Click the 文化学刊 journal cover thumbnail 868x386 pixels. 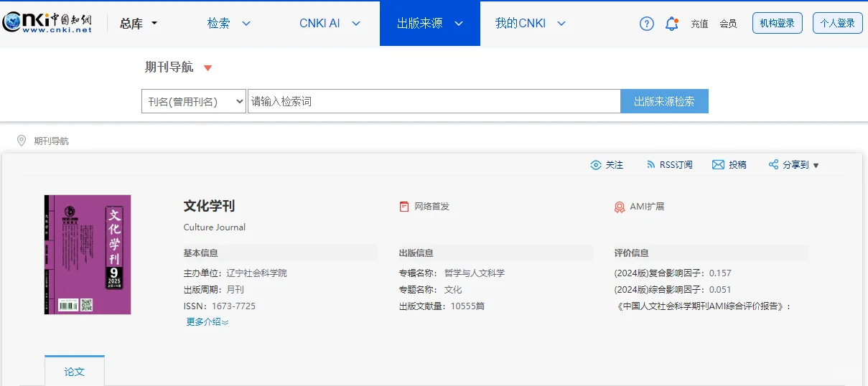tap(88, 255)
